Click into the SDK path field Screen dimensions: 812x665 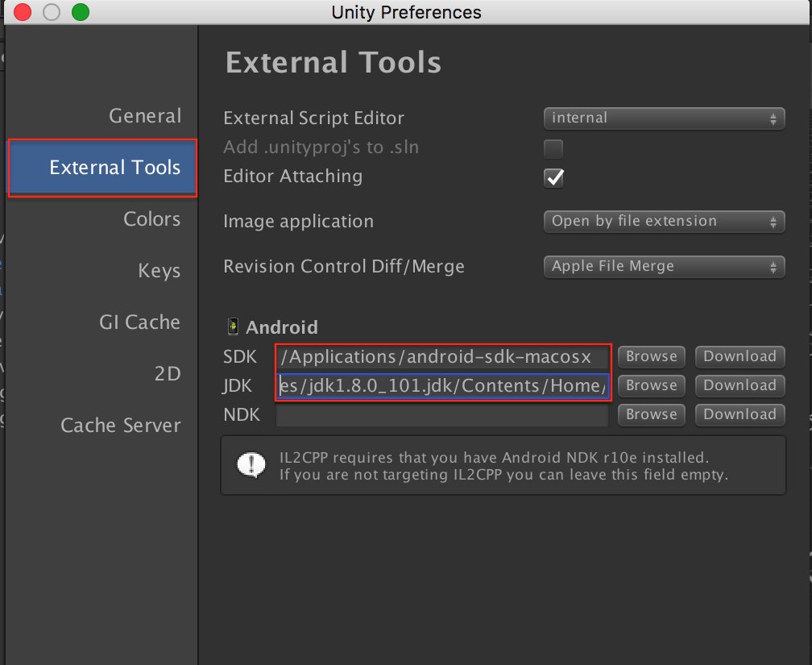coord(443,356)
